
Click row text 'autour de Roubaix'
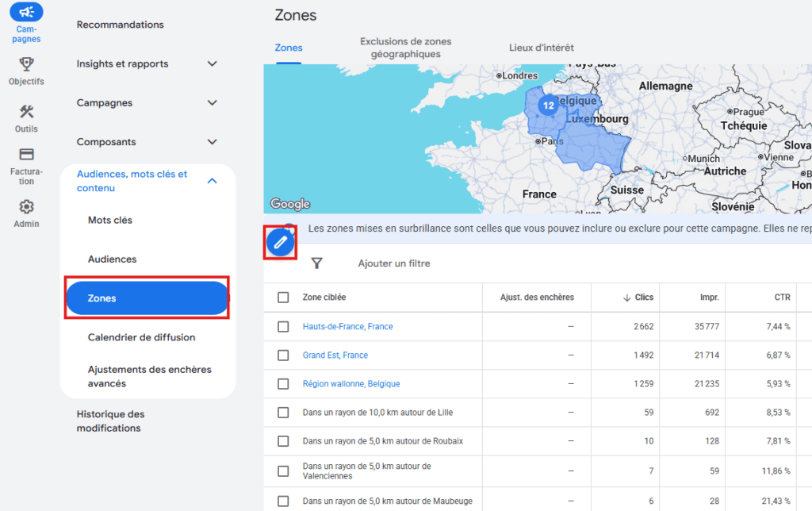click(x=431, y=441)
